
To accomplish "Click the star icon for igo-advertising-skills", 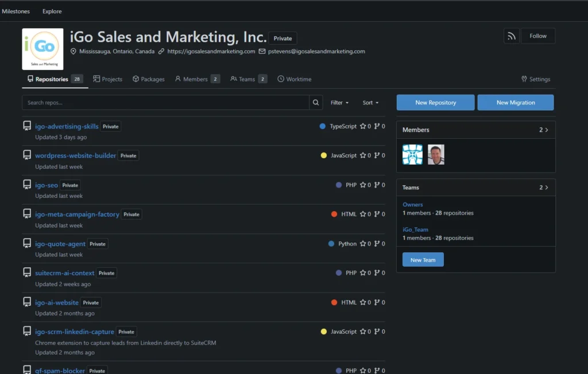I will click(363, 126).
